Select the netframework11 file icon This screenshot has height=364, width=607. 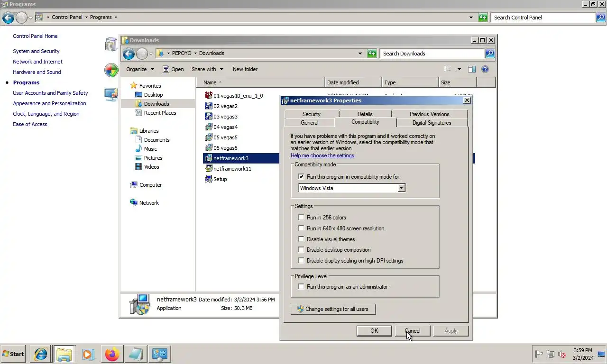(x=208, y=168)
